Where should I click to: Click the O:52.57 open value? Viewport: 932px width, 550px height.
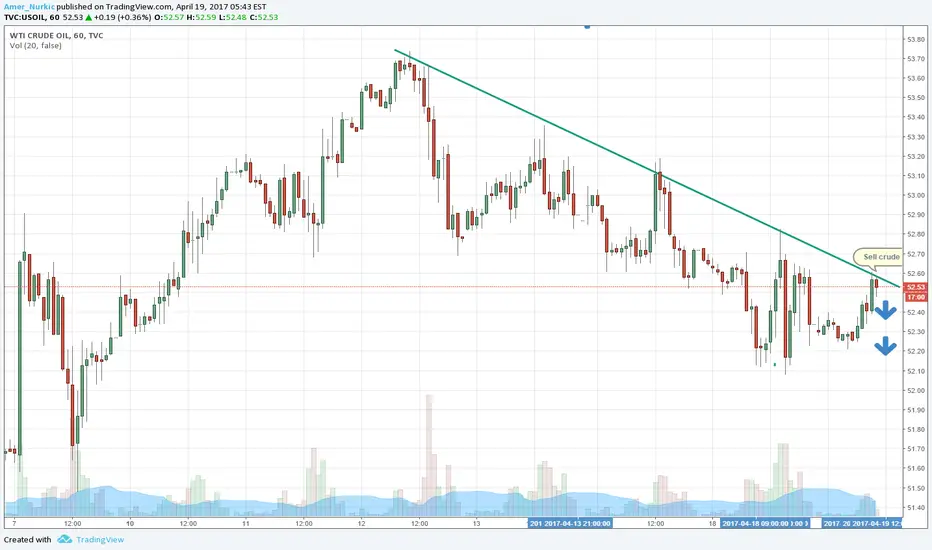click(169, 17)
